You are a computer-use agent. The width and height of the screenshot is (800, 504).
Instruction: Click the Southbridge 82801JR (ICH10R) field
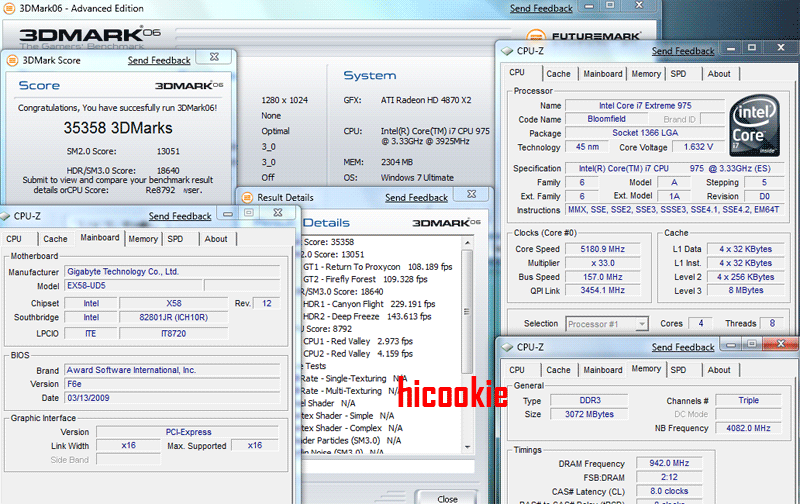[x=173, y=317]
